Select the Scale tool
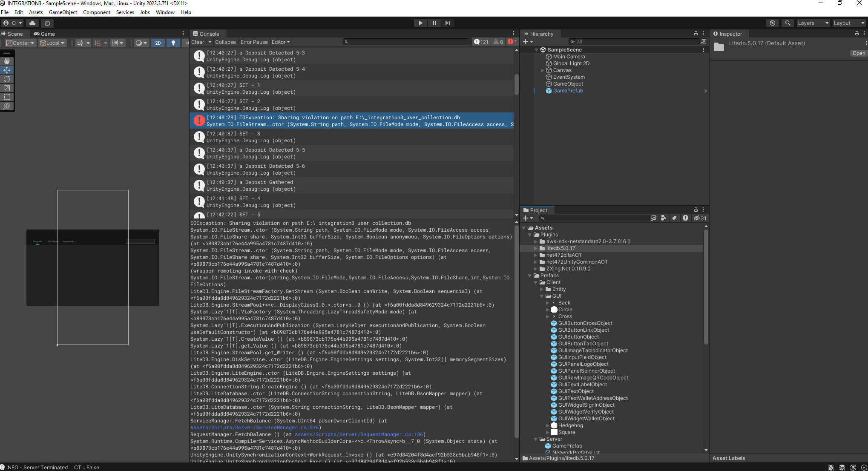Screen dimensions: 868x471 click(x=7, y=88)
